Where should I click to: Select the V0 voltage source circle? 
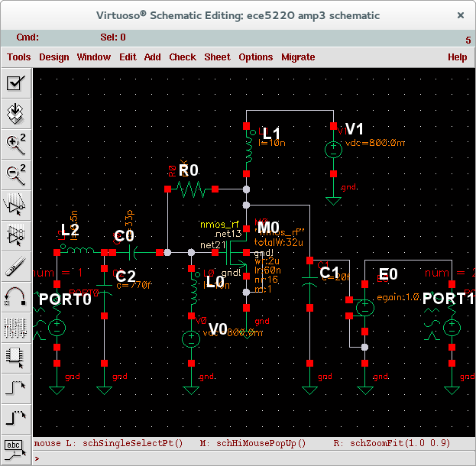pos(191,338)
